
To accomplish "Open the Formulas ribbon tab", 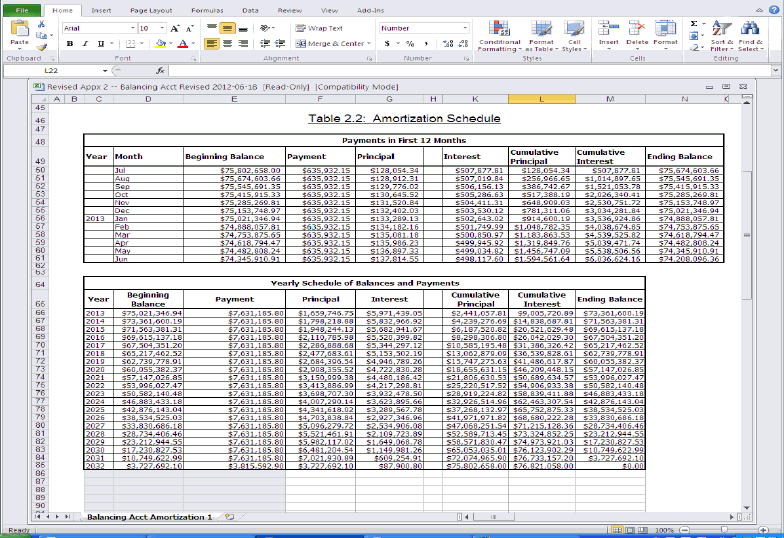I will [x=206, y=9].
